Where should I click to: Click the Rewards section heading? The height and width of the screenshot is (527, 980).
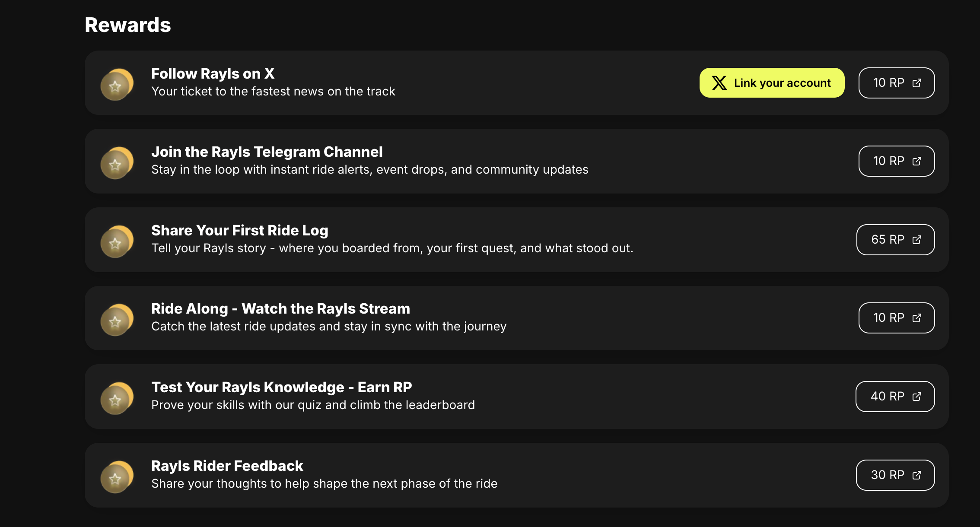[x=128, y=25]
